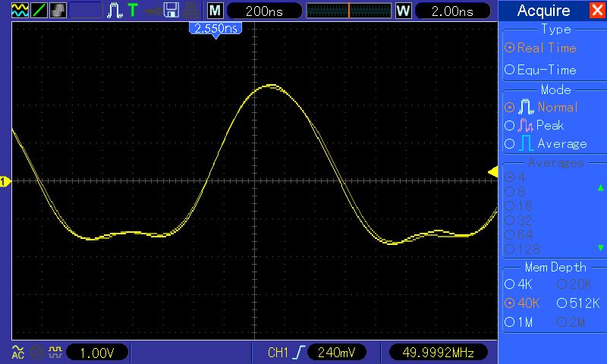
Task: Click the 49.9992MHz frequency readout
Action: pos(439,352)
